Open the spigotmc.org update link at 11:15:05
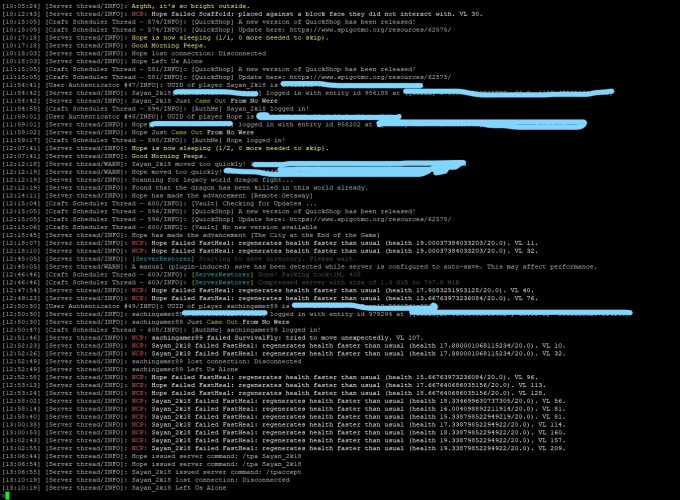The width and height of the screenshot is (680, 500). (370, 77)
